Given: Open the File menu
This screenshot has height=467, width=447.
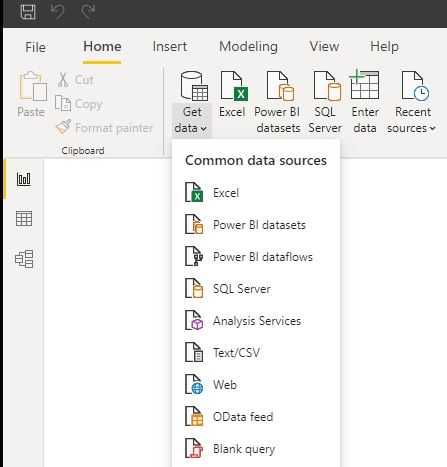Looking at the screenshot, I should (36, 47).
